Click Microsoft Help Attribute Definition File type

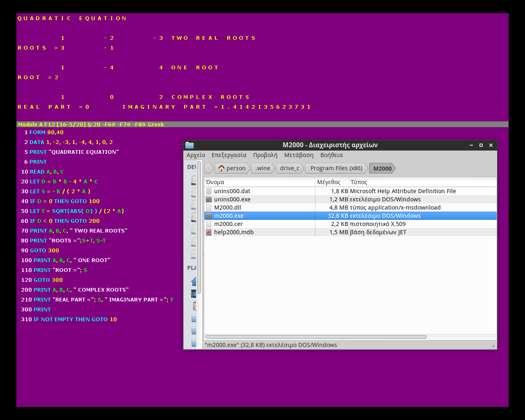tap(403, 191)
